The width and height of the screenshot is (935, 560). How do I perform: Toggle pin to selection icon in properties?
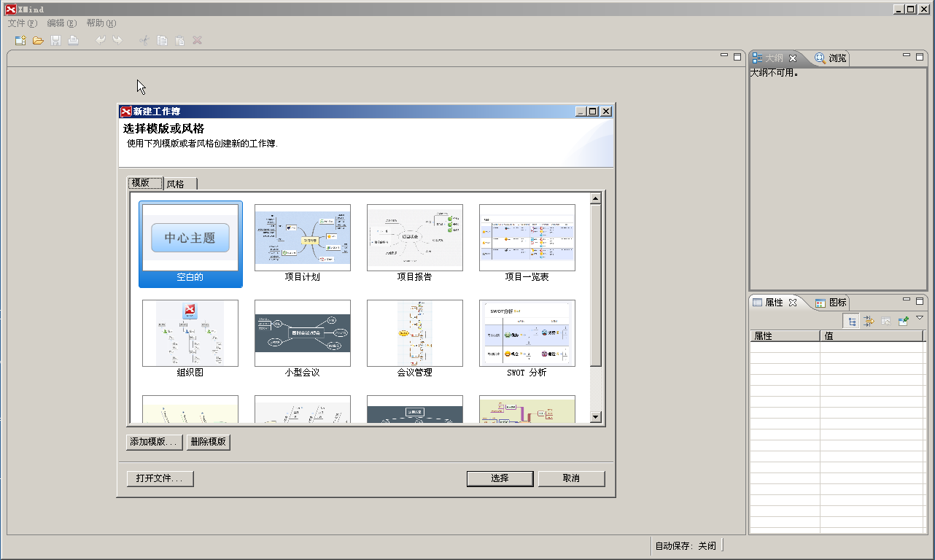[x=904, y=320]
